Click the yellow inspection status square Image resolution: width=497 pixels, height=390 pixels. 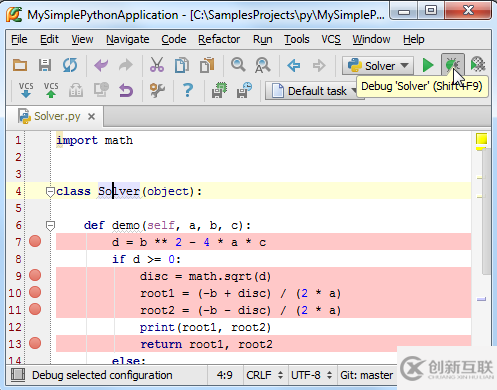tap(481, 139)
